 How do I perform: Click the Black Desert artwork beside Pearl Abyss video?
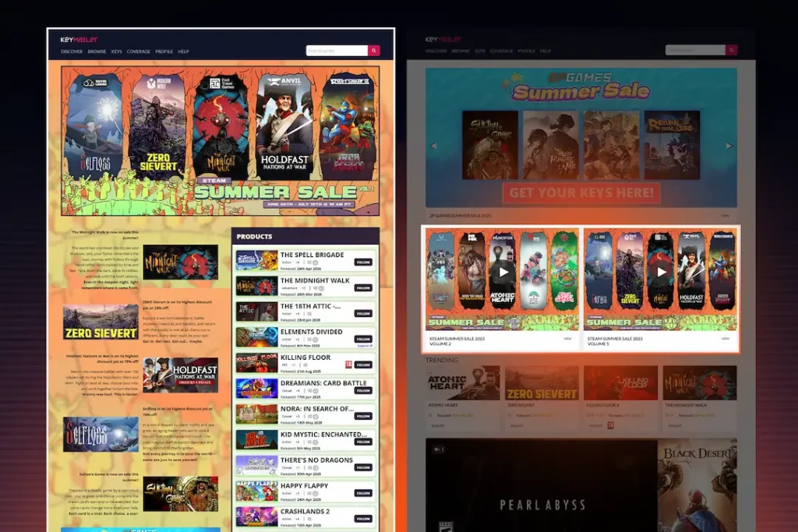(x=697, y=486)
